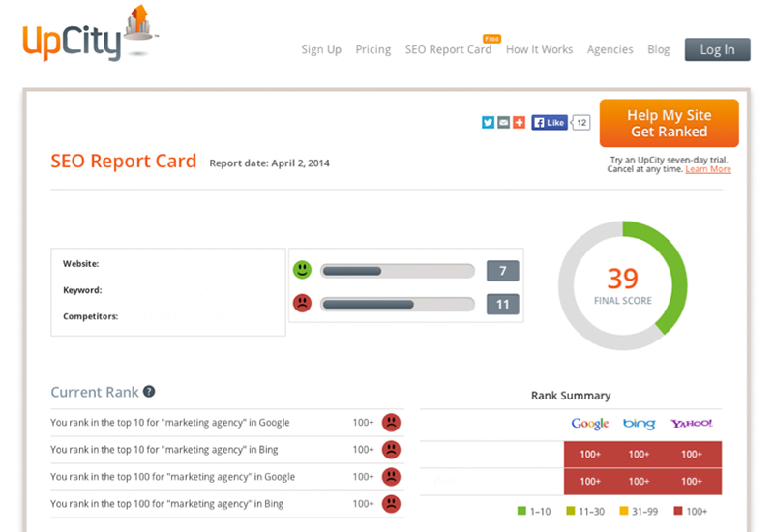
Task: Click Help My Site Get Ranked button
Action: pos(669,124)
